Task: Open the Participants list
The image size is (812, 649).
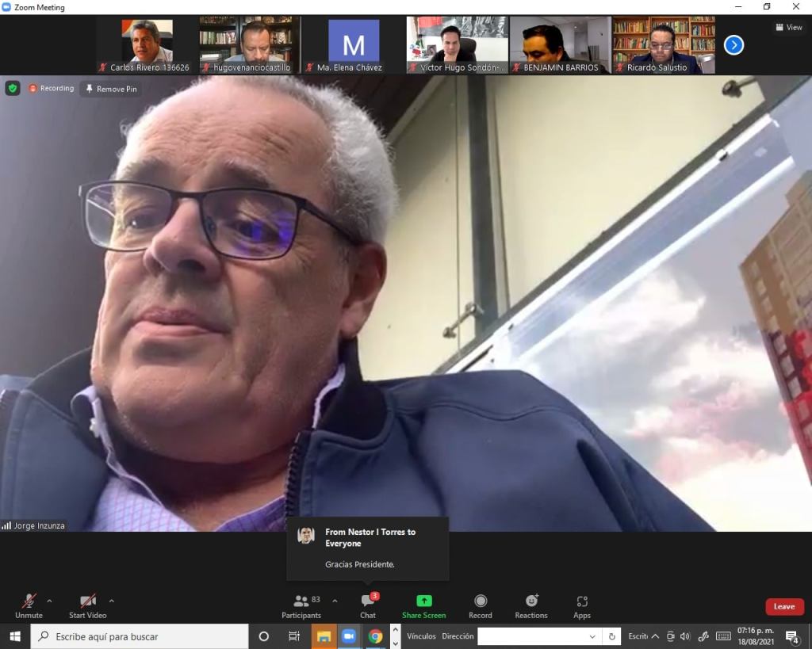Action: point(301,602)
